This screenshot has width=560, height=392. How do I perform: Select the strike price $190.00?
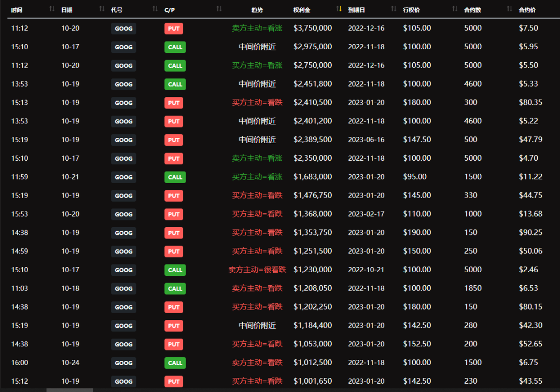pyautogui.click(x=417, y=232)
